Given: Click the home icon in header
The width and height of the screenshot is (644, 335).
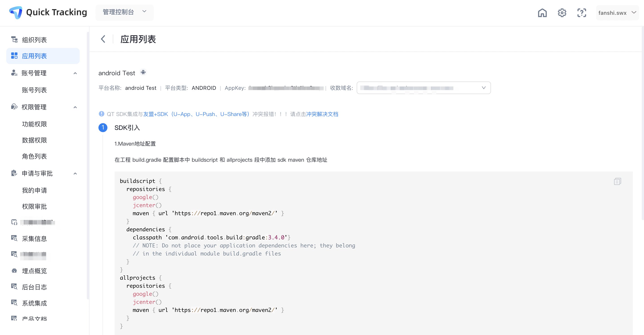Looking at the screenshot, I should click(542, 13).
